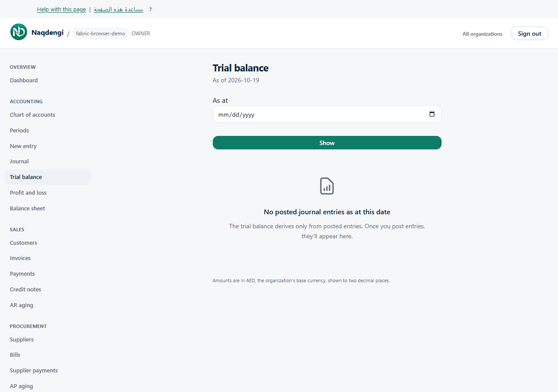Open the Dashboard page
This screenshot has height=392, width=558.
24,80
